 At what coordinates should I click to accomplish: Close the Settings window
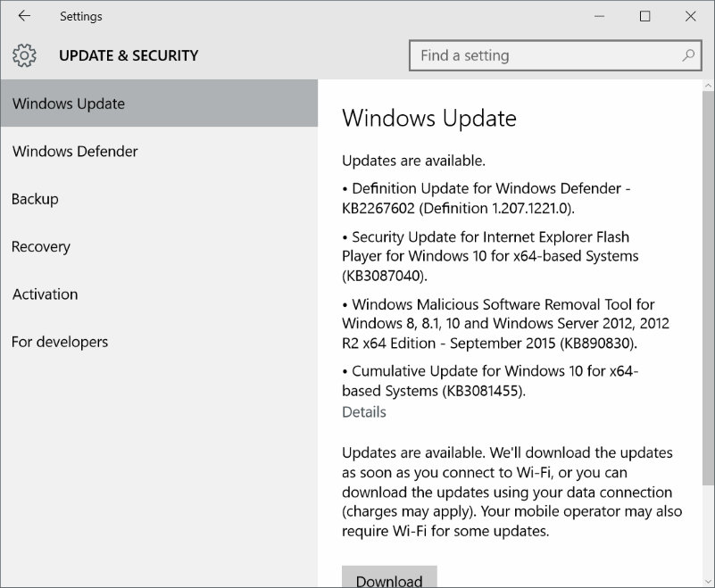tap(691, 16)
